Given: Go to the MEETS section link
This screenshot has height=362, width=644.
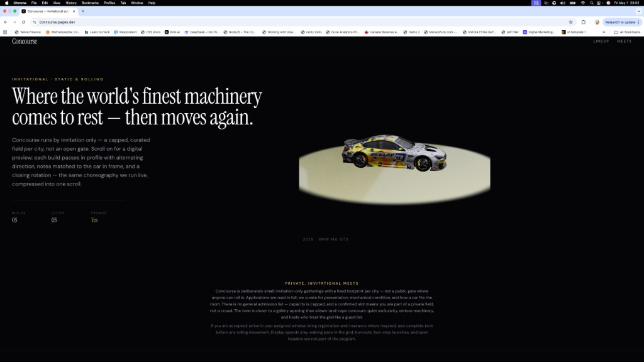Looking at the screenshot, I should 625,41.
